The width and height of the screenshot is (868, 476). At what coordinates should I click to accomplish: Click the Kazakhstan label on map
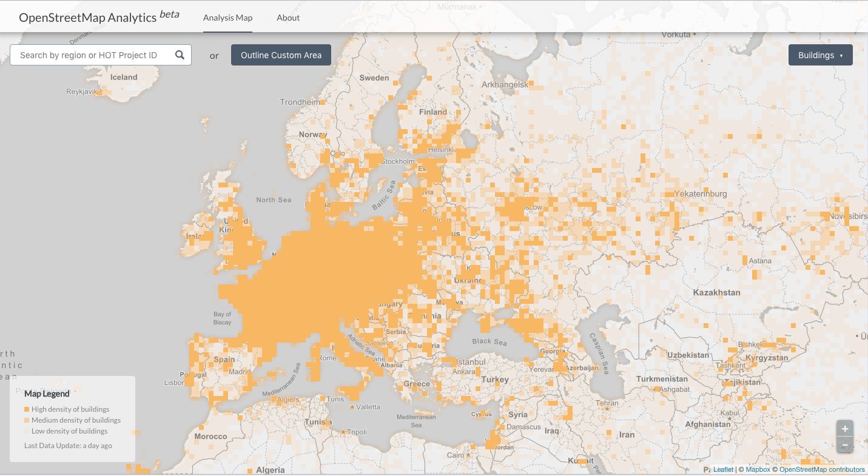(716, 292)
